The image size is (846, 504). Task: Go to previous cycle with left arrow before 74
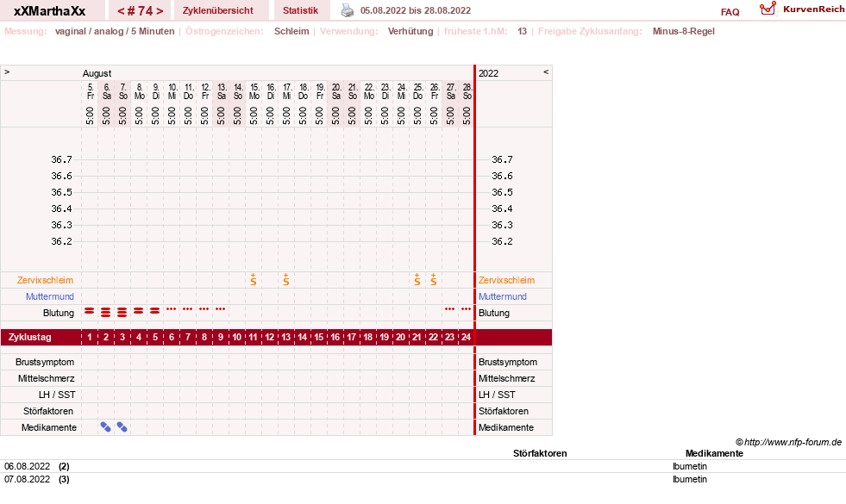pyautogui.click(x=121, y=11)
